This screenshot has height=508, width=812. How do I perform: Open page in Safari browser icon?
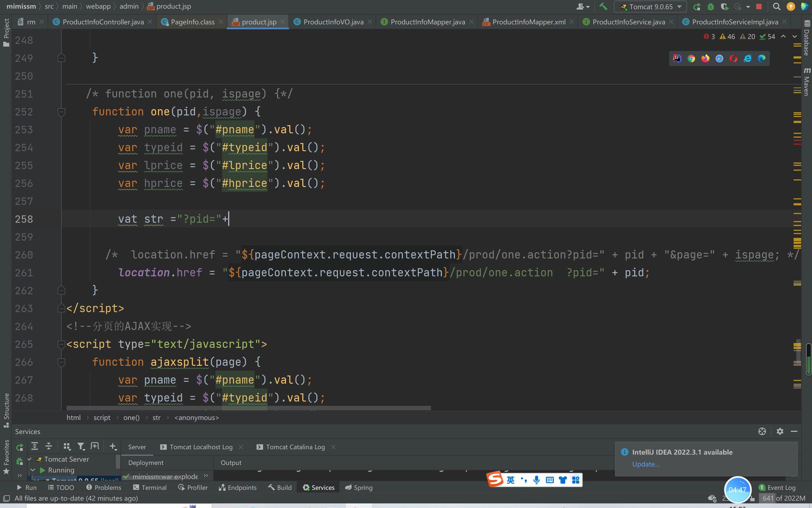[x=719, y=59]
